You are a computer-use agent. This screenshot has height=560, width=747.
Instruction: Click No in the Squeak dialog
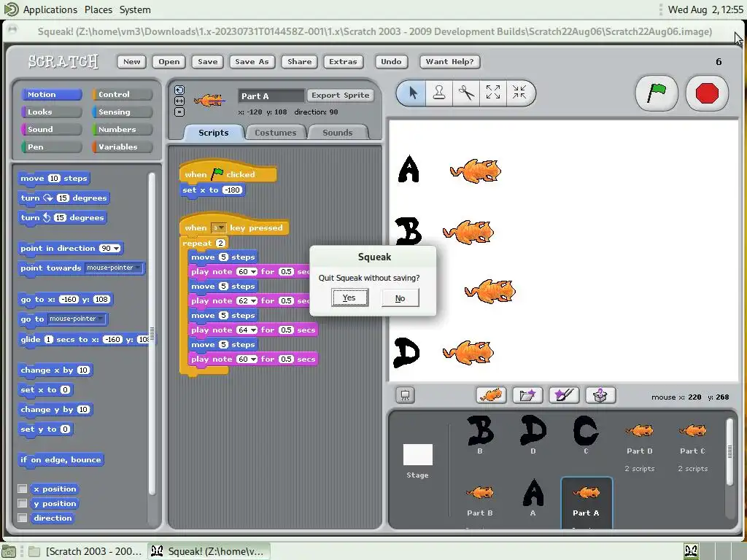pos(400,298)
